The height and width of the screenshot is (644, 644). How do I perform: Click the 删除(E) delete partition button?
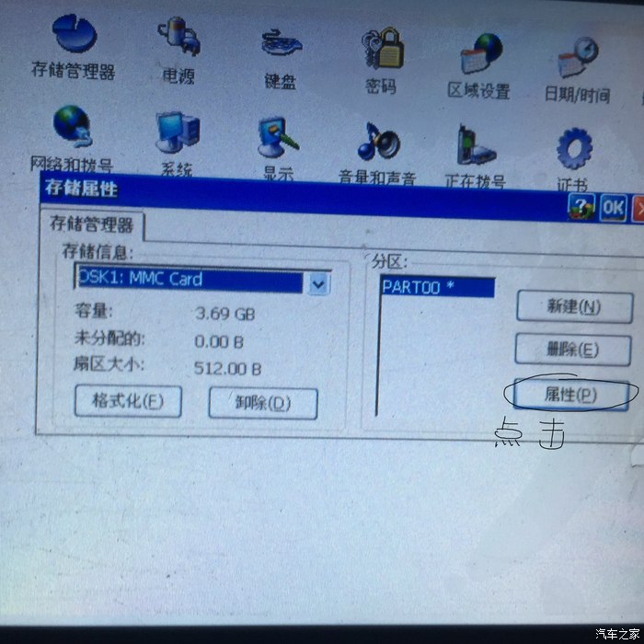click(573, 350)
